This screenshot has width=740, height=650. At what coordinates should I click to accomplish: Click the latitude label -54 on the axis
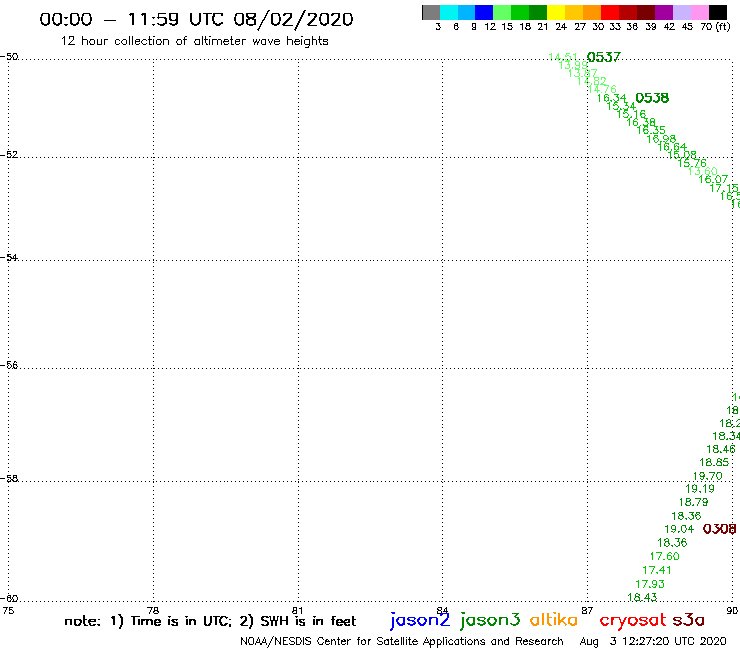(9, 257)
